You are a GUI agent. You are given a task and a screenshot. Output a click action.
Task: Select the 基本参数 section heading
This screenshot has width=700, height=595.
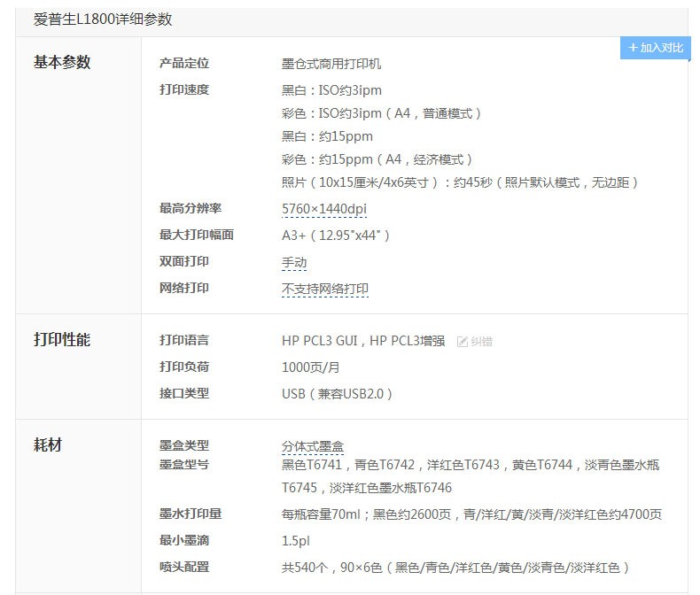pos(62,62)
